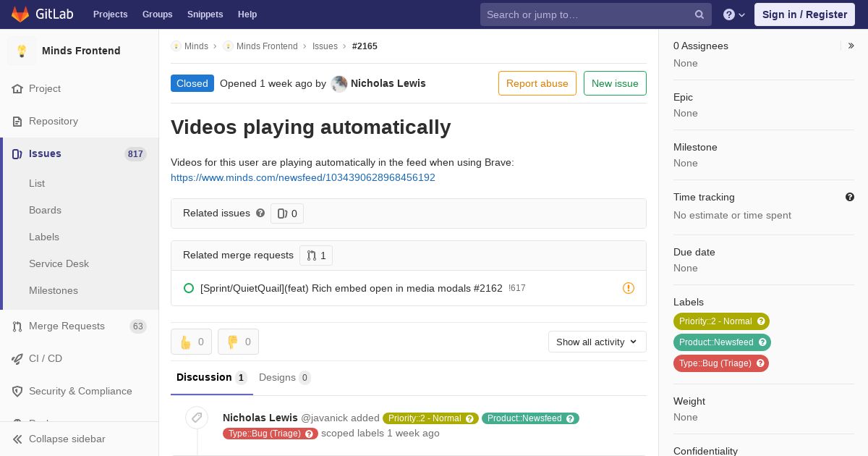
Task: Click the Issues breadcrumb link
Action: click(325, 46)
